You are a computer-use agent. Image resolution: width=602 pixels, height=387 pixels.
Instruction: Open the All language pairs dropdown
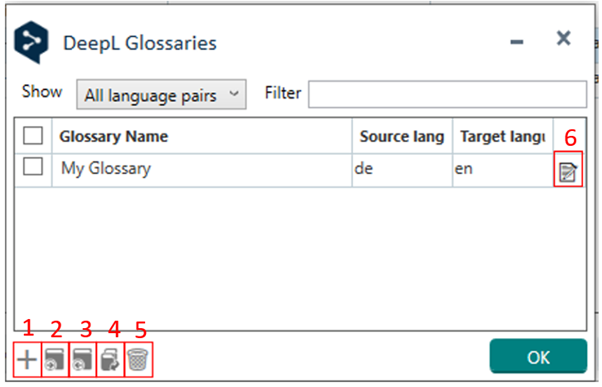[x=161, y=94]
